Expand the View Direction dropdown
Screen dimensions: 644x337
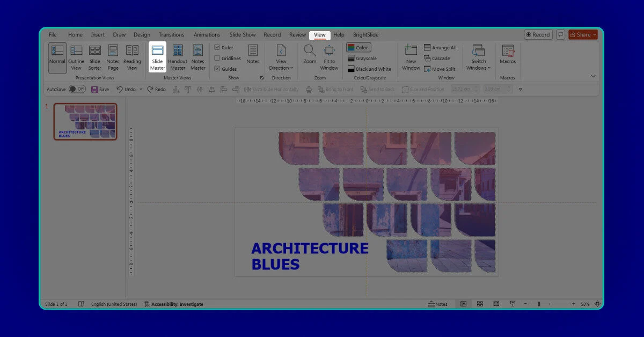coord(281,68)
